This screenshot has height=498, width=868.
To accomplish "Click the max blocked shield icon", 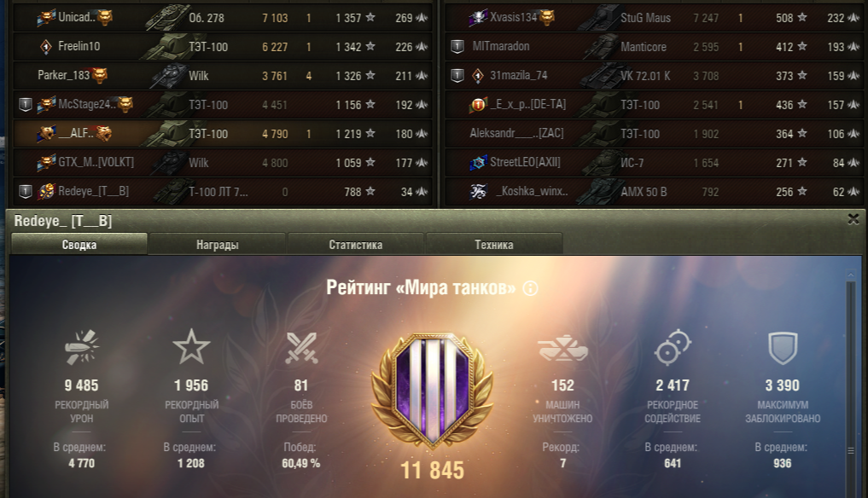I will pyautogui.click(x=783, y=348).
